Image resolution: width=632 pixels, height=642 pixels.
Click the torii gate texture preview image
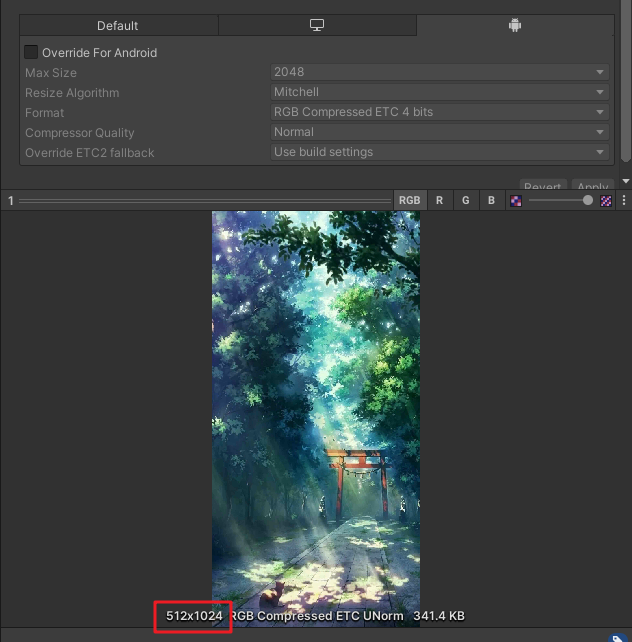[316, 418]
